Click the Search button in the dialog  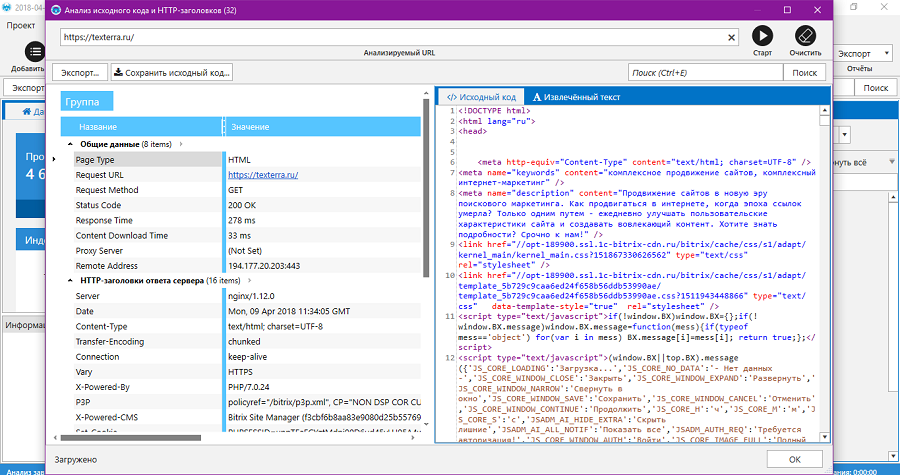(x=804, y=73)
